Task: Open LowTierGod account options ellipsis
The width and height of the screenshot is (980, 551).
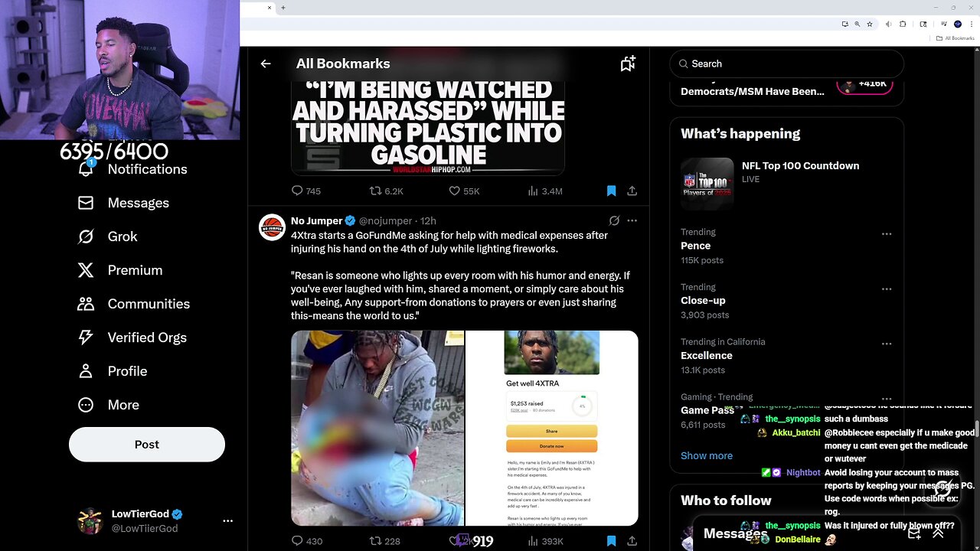Action: (x=227, y=520)
